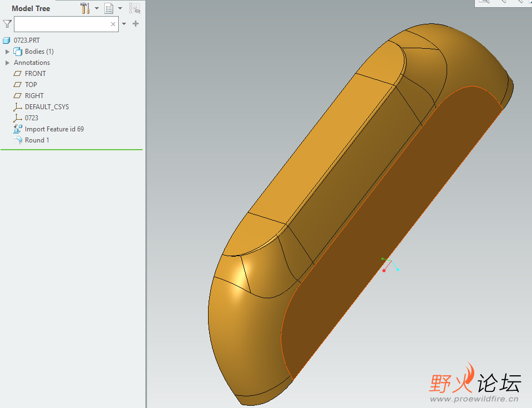The image size is (532, 408).
Task: Clear the search field with X
Action: 113,24
